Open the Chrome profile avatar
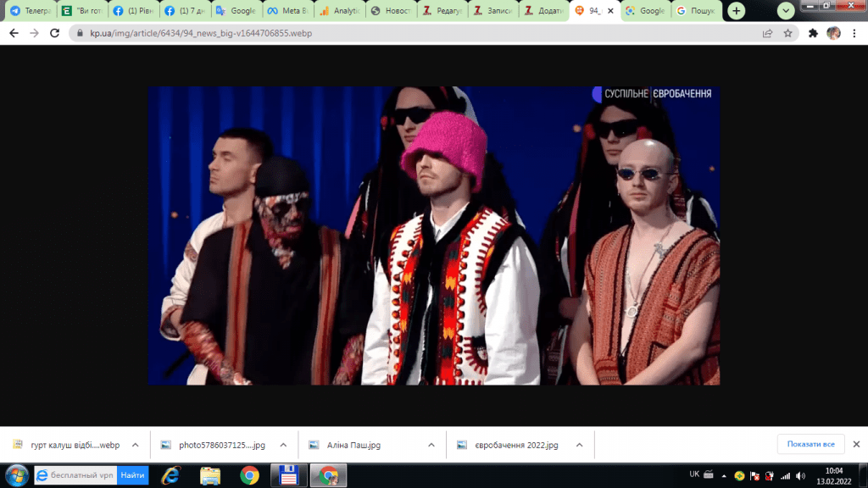This screenshot has height=488, width=868. tap(834, 33)
